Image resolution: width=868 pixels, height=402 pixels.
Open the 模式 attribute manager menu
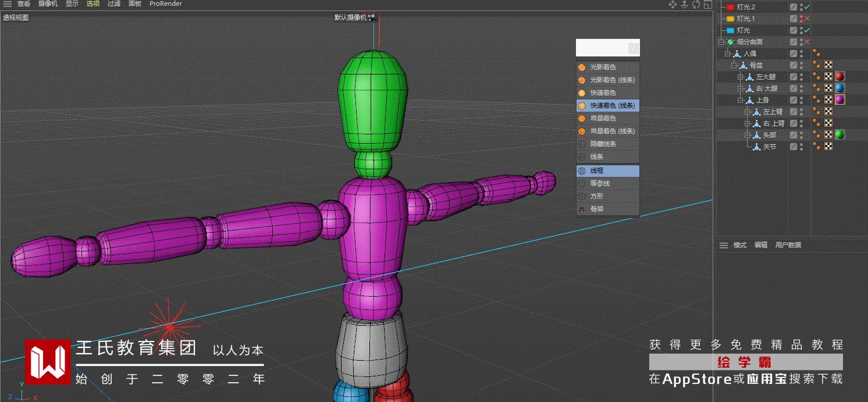(x=739, y=245)
